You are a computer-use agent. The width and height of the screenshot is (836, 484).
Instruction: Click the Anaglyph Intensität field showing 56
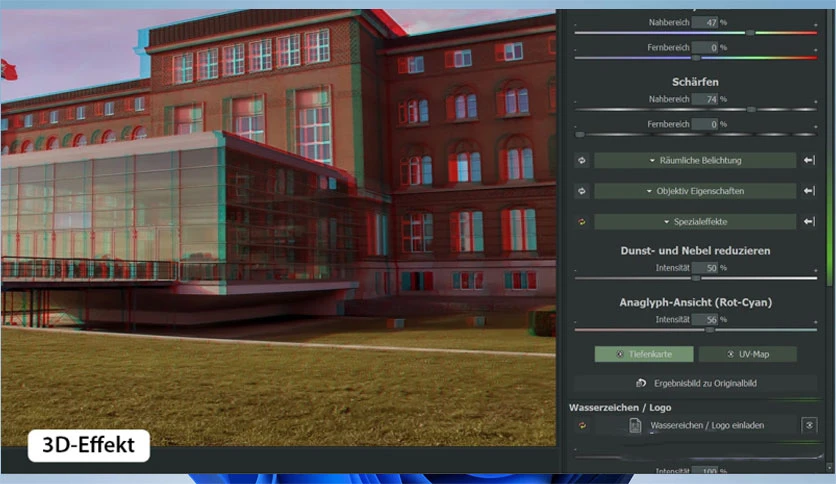tap(705, 320)
